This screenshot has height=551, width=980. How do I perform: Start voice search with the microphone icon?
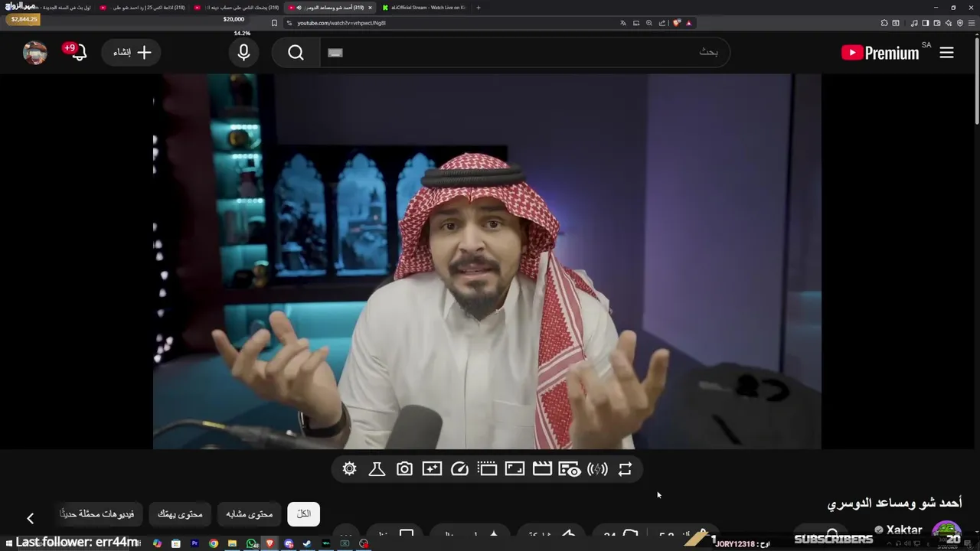point(243,52)
